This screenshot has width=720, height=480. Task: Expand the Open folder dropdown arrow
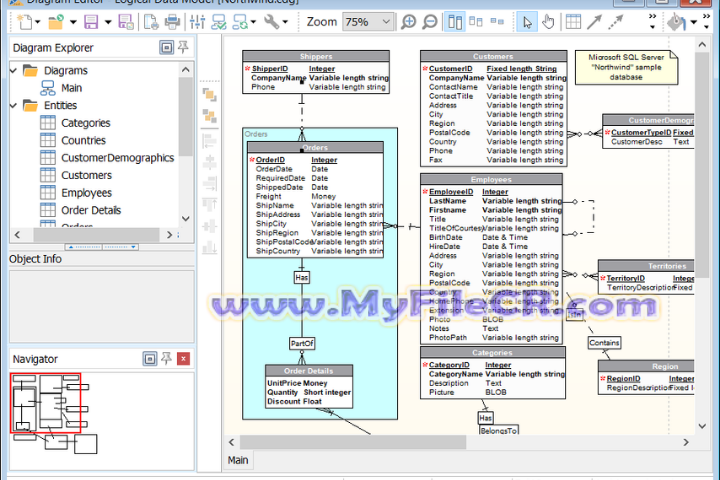73,22
